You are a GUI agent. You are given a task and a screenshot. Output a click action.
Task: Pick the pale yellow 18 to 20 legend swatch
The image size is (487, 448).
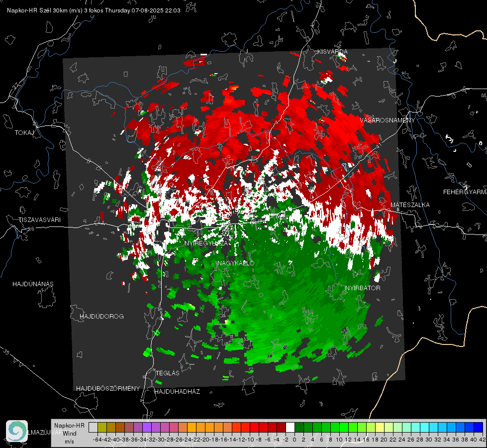pyautogui.click(x=380, y=427)
